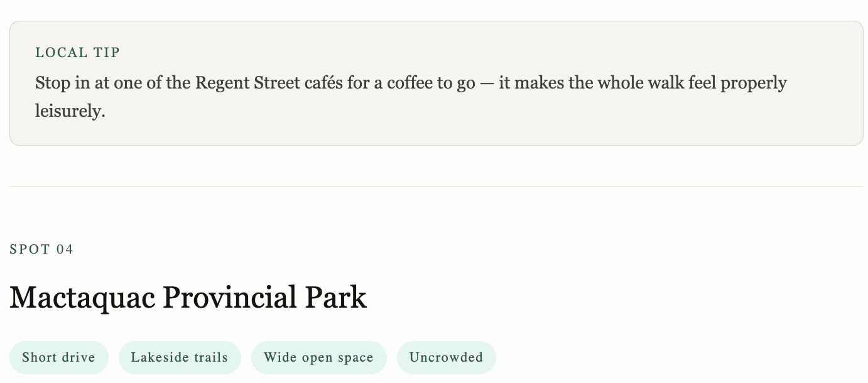Tap the "Uncrowded" tag pill

[x=446, y=358]
